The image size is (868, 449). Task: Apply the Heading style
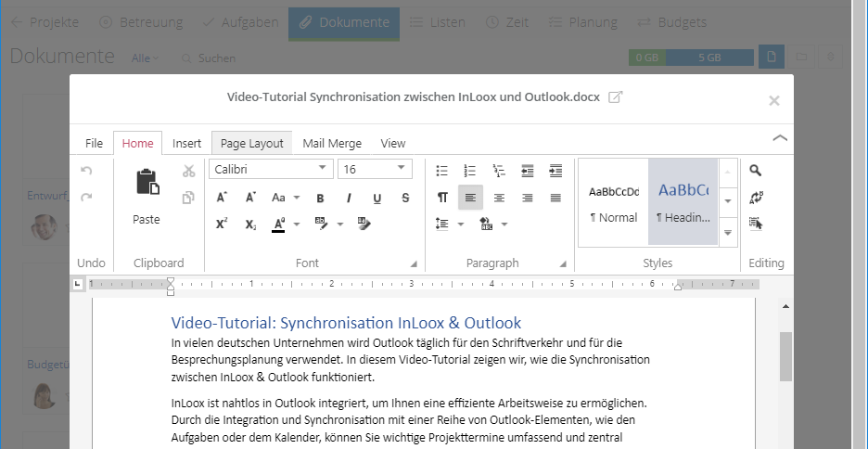click(x=683, y=202)
